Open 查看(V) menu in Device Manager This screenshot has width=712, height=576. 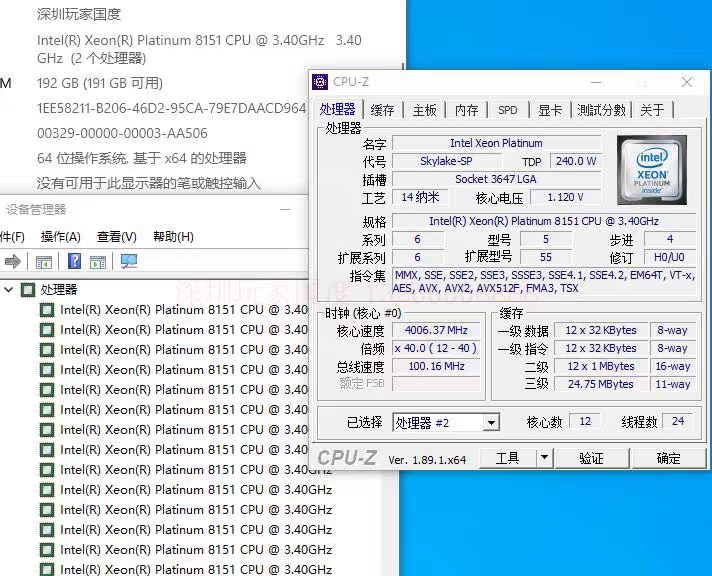[x=117, y=237]
